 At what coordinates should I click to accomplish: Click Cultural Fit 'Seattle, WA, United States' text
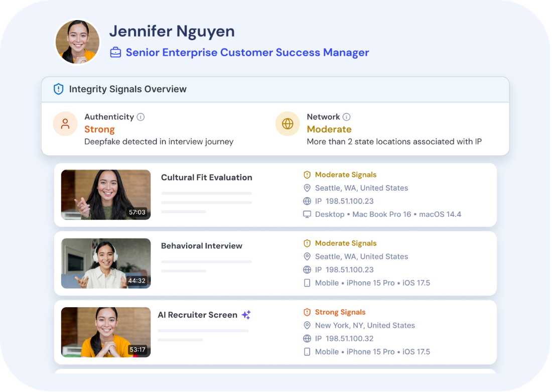[361, 188]
